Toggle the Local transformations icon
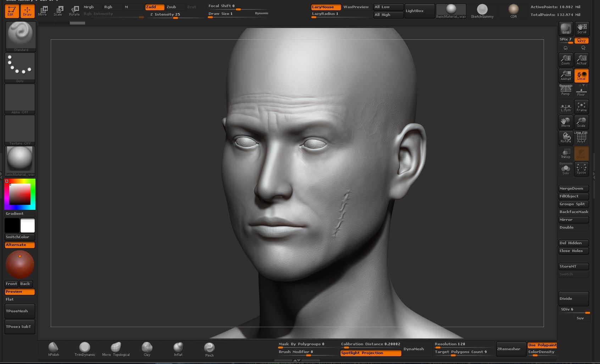The image size is (600, 364). [x=582, y=75]
